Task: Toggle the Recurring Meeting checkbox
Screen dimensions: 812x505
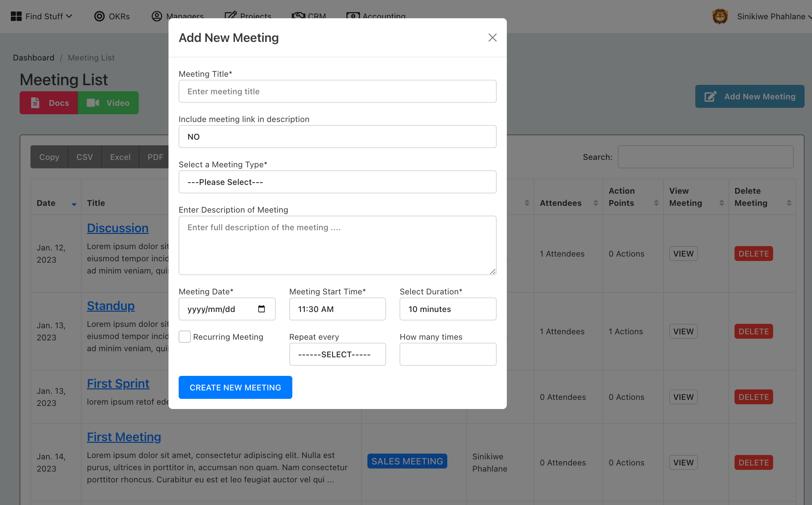Action: click(x=185, y=337)
